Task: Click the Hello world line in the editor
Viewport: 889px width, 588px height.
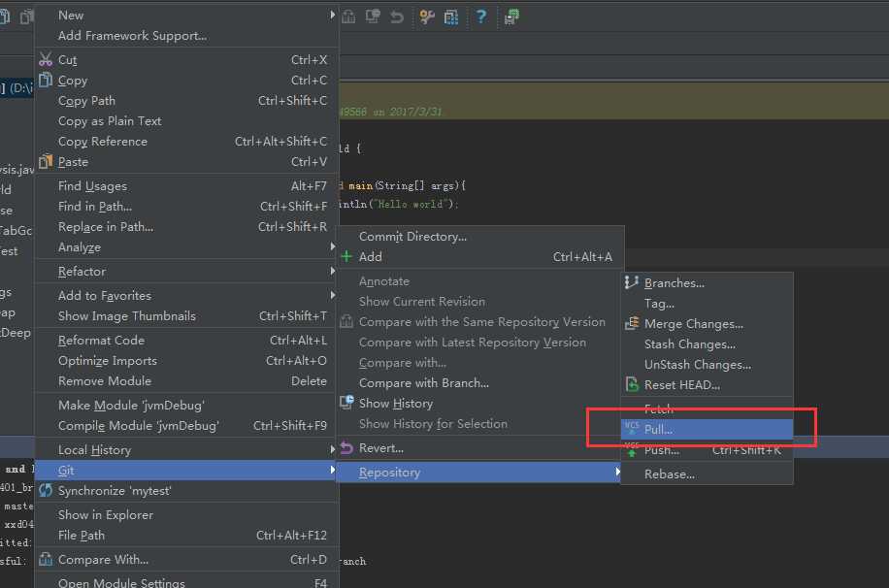Action: click(399, 204)
